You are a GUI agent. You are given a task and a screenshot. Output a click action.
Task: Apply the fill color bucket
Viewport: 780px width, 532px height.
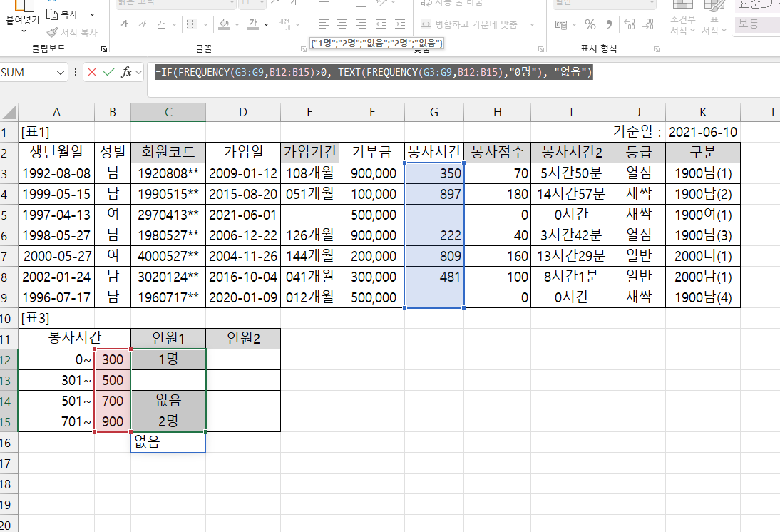(x=224, y=24)
